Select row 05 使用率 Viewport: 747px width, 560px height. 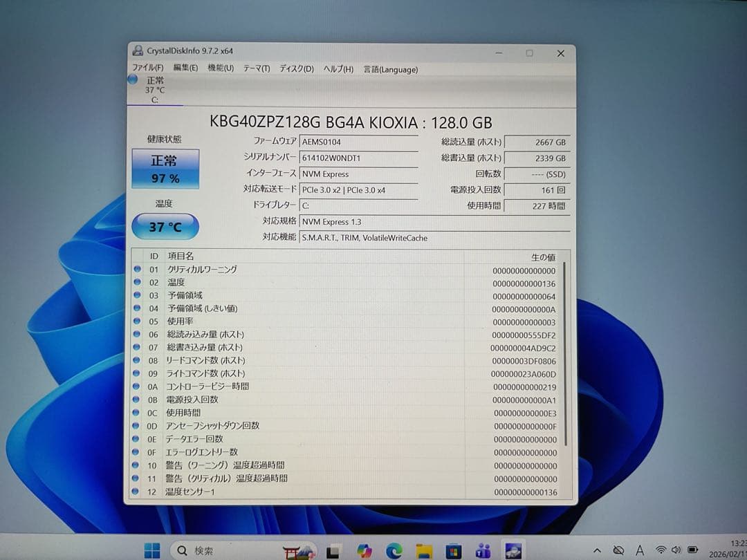point(347,321)
